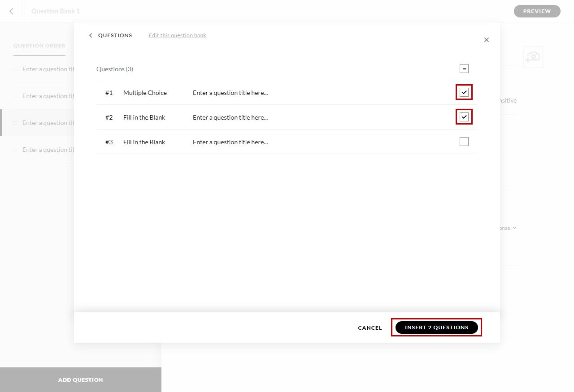Close the question bank dialog
Viewport: 574px width, 392px height.
[487, 40]
